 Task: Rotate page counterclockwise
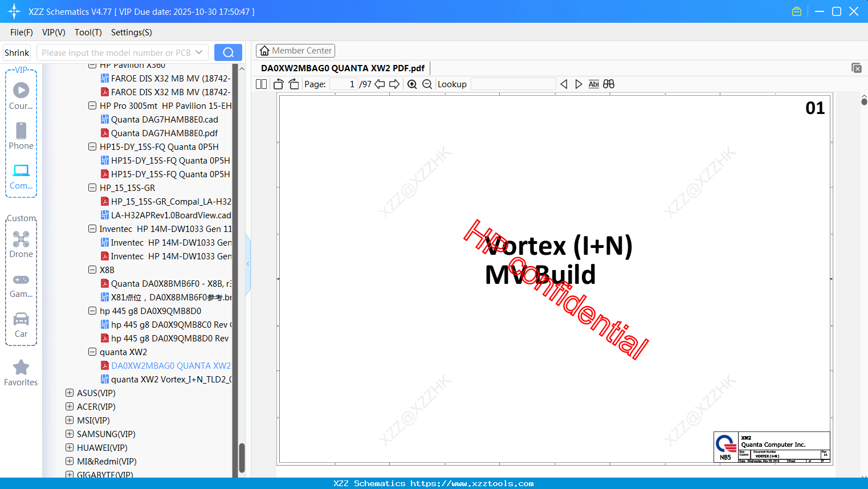279,84
